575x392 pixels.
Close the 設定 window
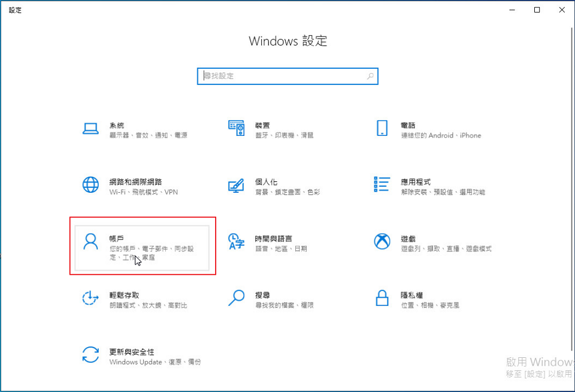pyautogui.click(x=562, y=10)
